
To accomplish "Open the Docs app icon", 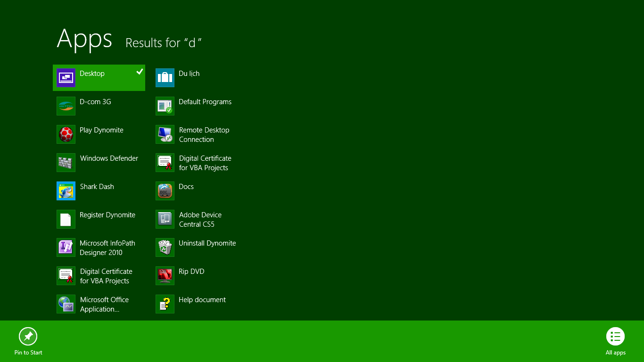I will (165, 191).
